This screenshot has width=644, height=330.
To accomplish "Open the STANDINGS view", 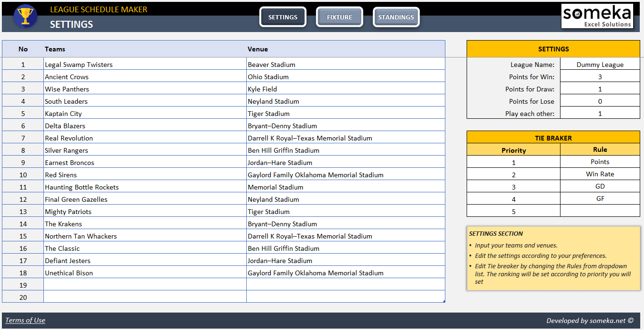I will tap(396, 16).
